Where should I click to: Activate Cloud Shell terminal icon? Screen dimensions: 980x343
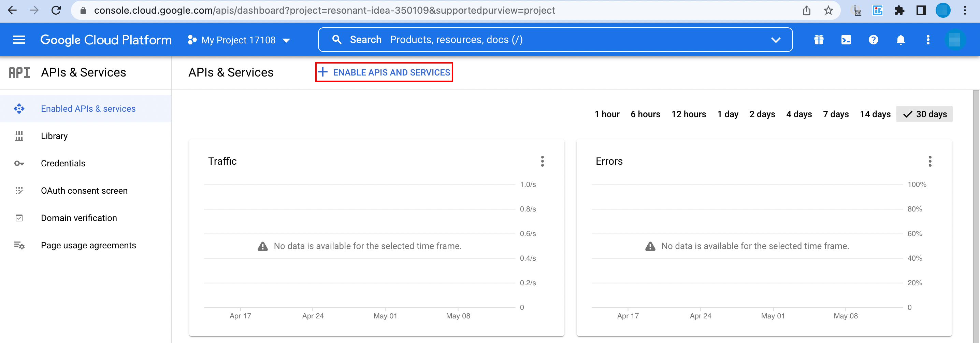pyautogui.click(x=846, y=40)
